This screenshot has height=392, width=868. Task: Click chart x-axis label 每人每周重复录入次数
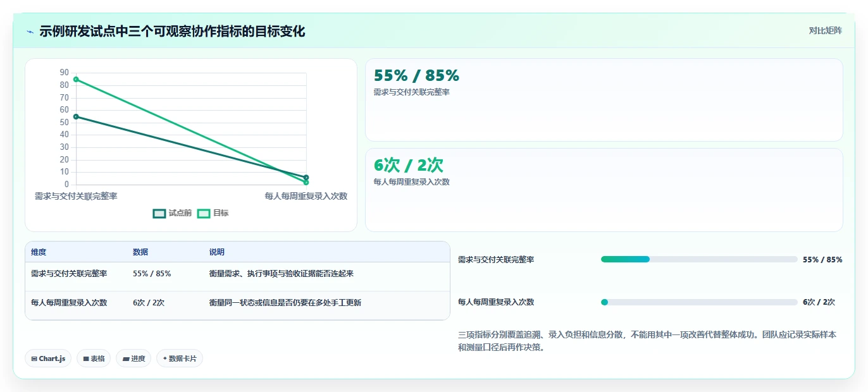(306, 196)
